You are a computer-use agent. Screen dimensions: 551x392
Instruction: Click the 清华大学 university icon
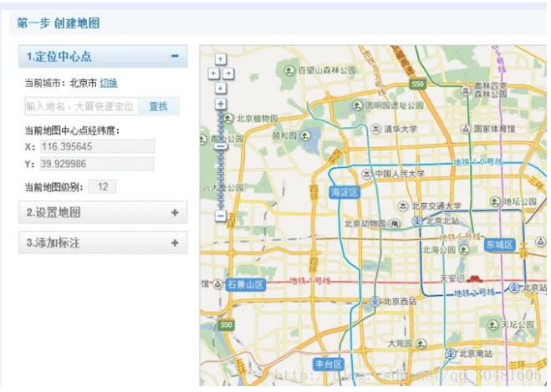tap(375, 129)
